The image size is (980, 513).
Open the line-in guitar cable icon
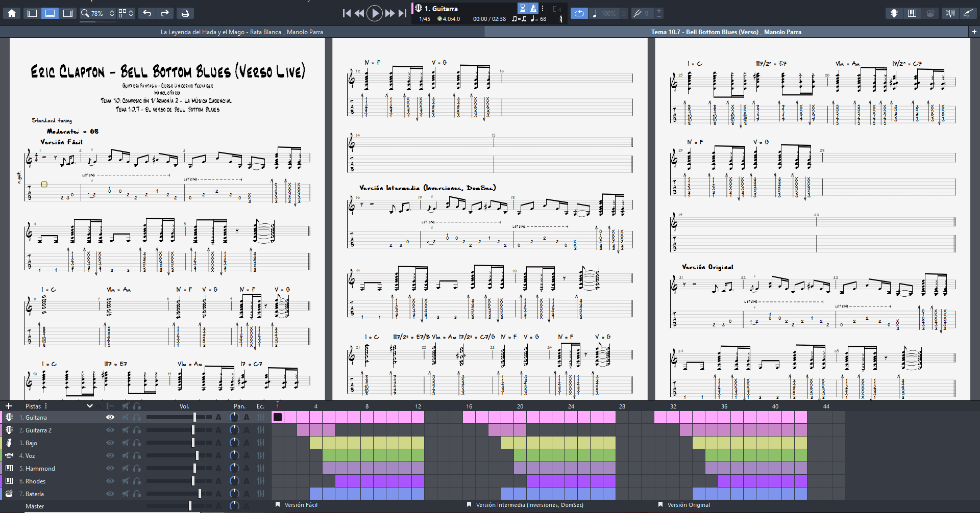point(968,13)
